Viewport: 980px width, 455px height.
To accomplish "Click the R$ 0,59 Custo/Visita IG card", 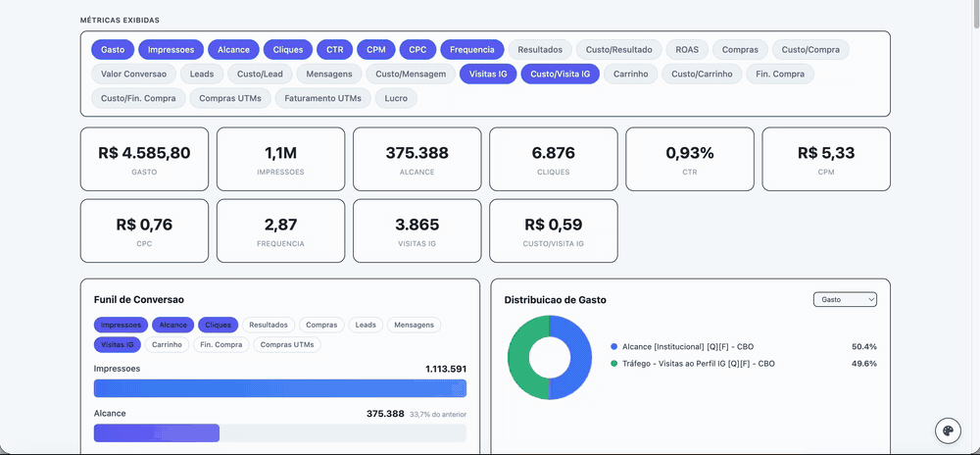I will 553,230.
